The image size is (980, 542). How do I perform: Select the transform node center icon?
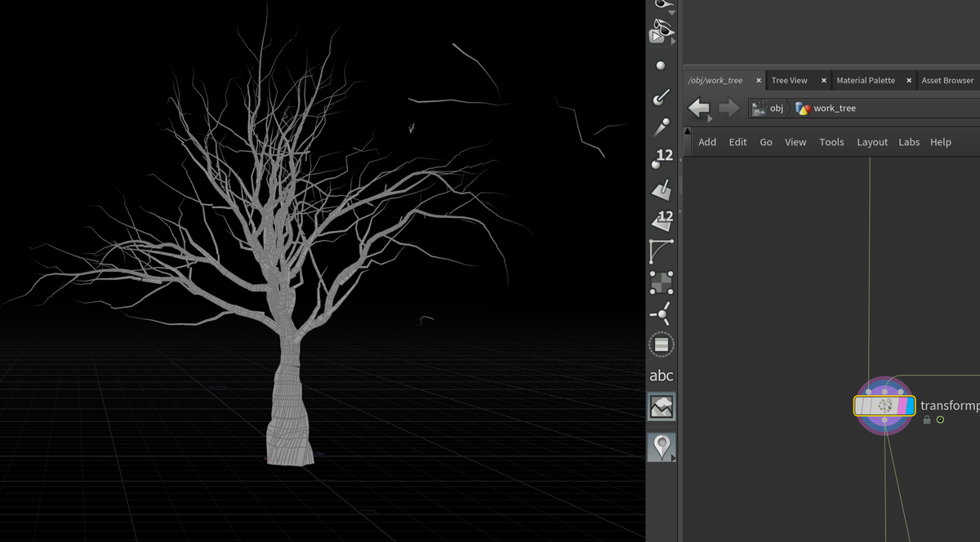(x=884, y=406)
